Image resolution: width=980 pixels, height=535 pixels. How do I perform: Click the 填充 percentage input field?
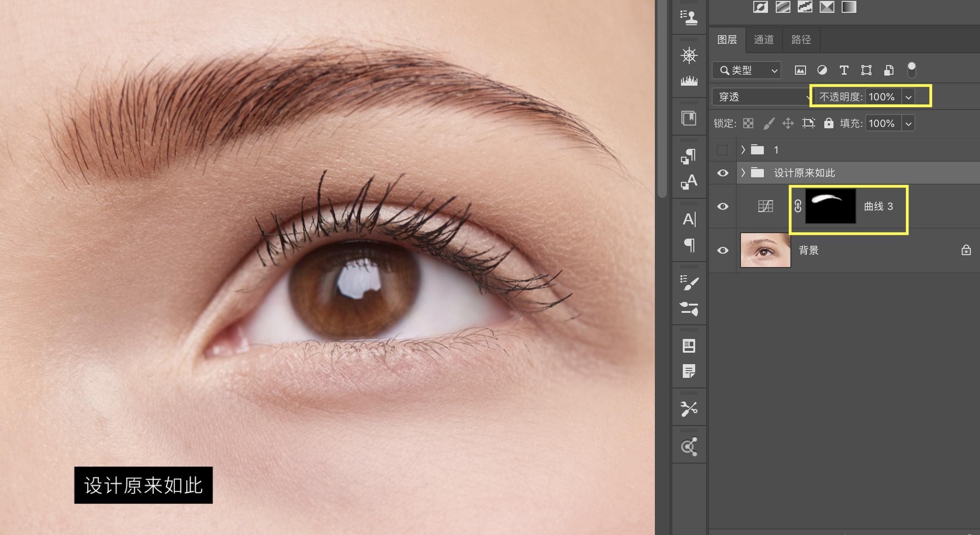882,123
